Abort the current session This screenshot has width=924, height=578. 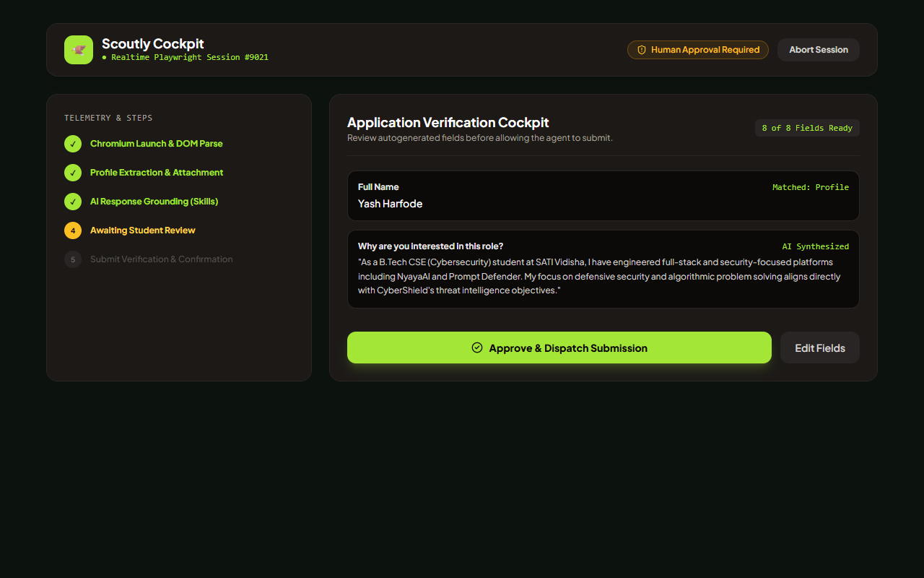[x=819, y=50]
